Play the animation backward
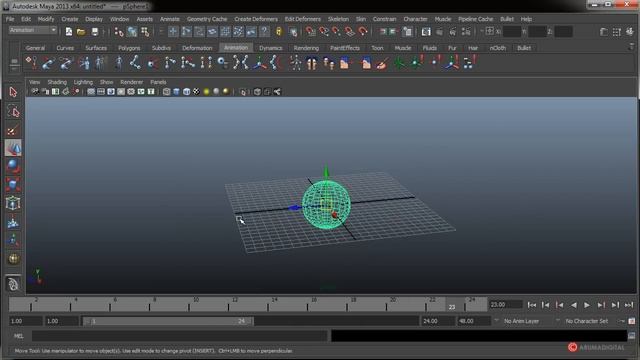Screen dimensions: 640x360 573,305
